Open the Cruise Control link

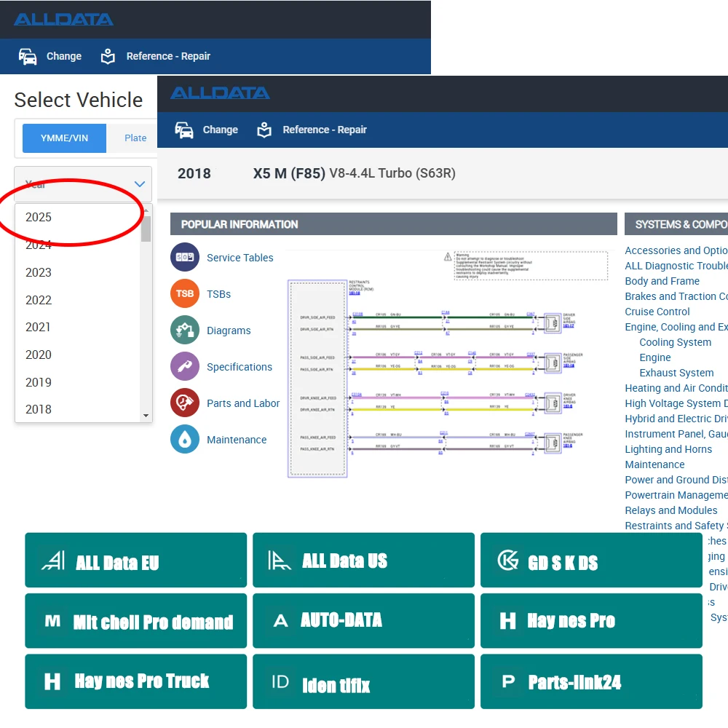(x=657, y=312)
